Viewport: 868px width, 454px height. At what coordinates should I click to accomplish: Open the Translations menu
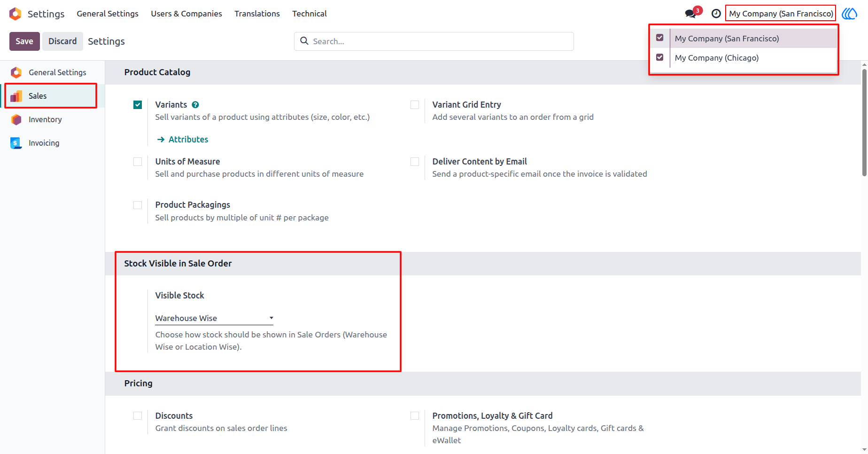pyautogui.click(x=257, y=14)
